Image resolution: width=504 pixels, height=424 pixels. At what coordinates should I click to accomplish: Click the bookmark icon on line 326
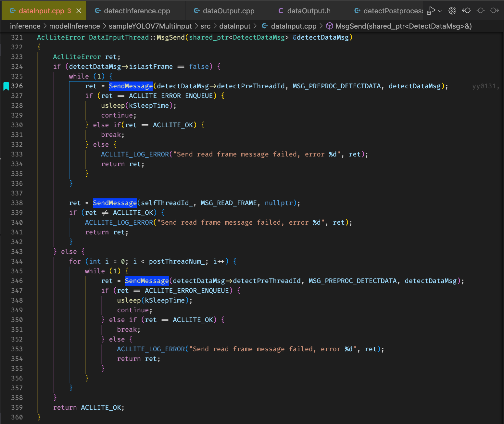click(x=6, y=86)
